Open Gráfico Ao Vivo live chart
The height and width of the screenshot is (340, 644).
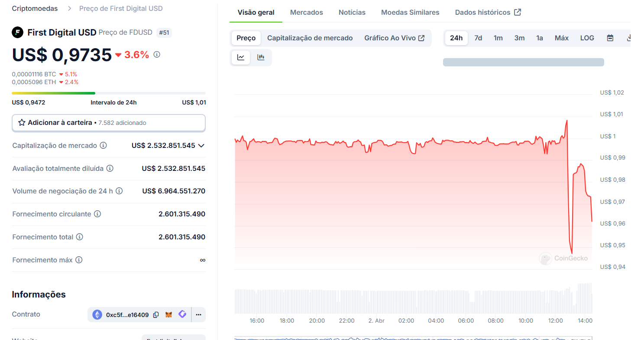[395, 38]
